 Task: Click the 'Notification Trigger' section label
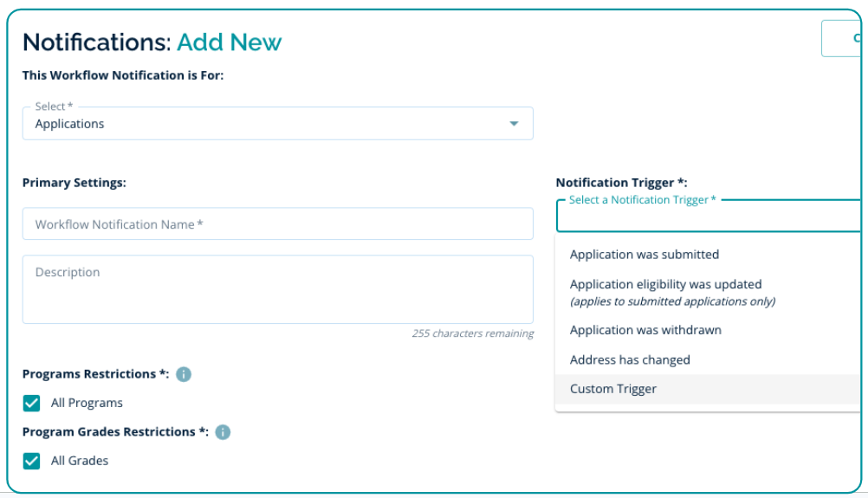[621, 183]
